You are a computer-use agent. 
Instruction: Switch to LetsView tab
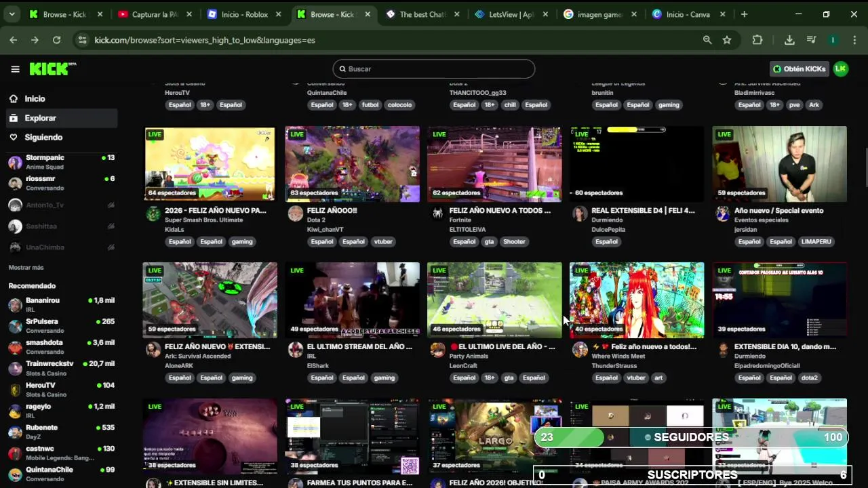(511, 14)
